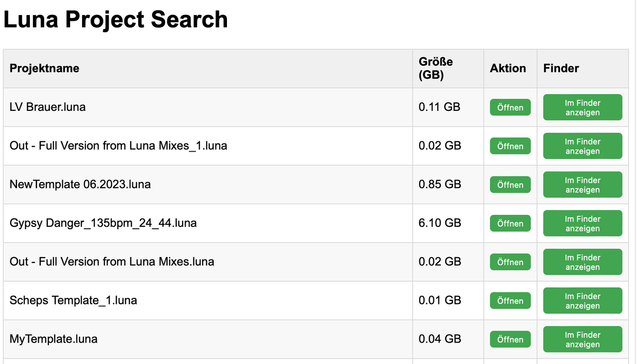The width and height of the screenshot is (637, 364).
Task: Select the LV Brauer.luna project name
Action: point(48,107)
